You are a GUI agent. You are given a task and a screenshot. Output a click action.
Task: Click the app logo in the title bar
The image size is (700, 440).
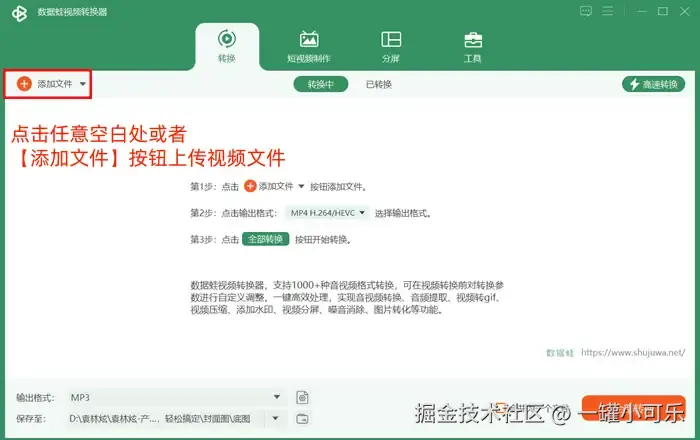19,13
